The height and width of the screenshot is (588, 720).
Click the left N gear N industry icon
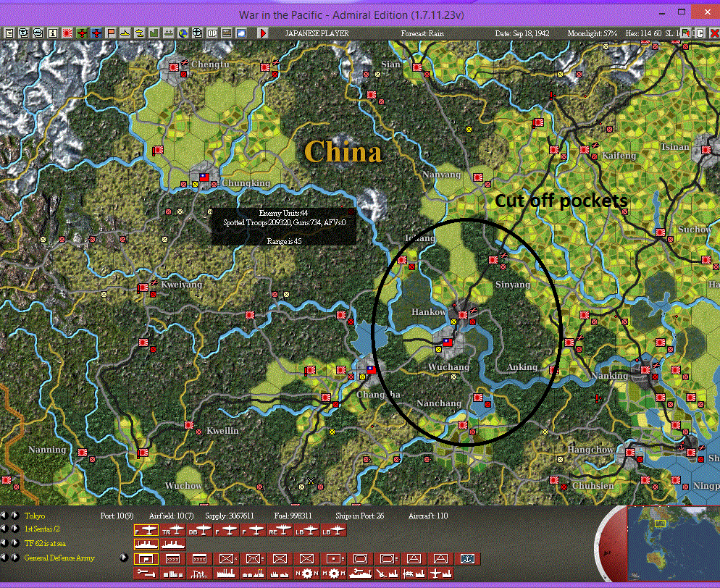coord(307,574)
